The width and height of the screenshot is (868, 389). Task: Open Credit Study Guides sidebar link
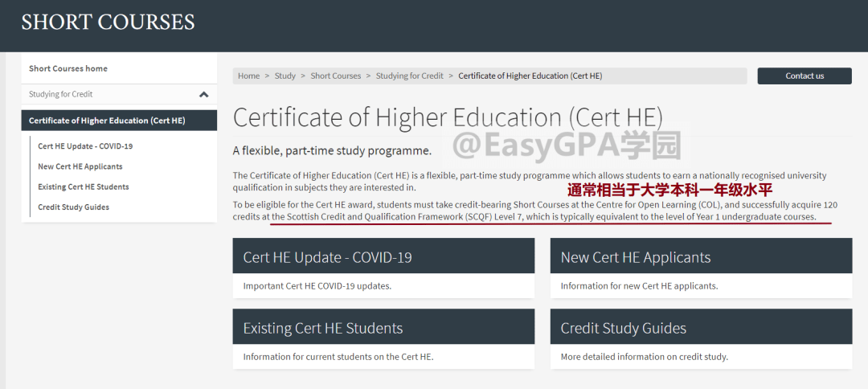coord(74,207)
